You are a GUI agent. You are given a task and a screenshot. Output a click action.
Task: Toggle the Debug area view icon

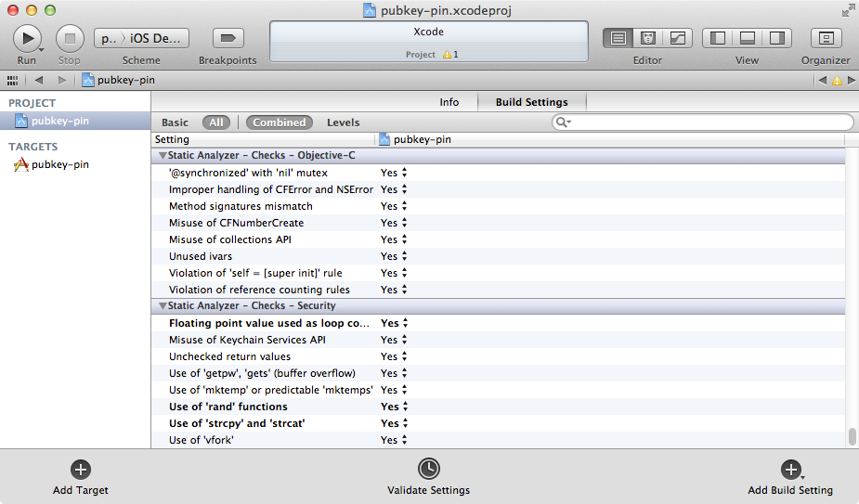[748, 38]
